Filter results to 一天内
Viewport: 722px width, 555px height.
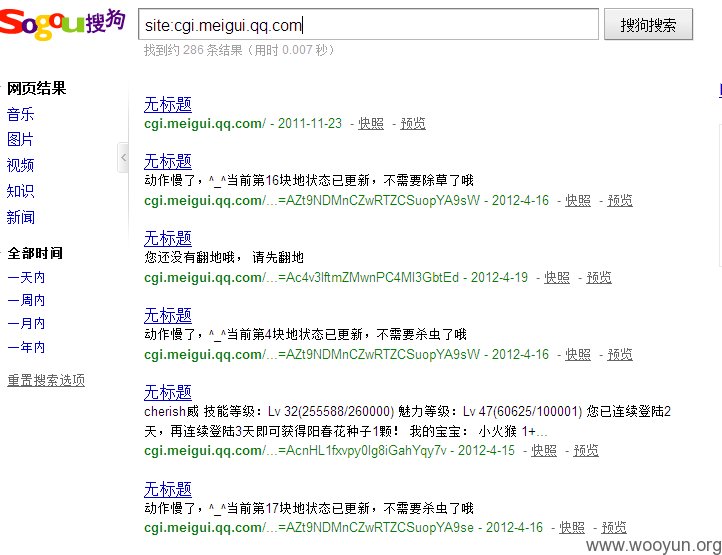coord(26,277)
